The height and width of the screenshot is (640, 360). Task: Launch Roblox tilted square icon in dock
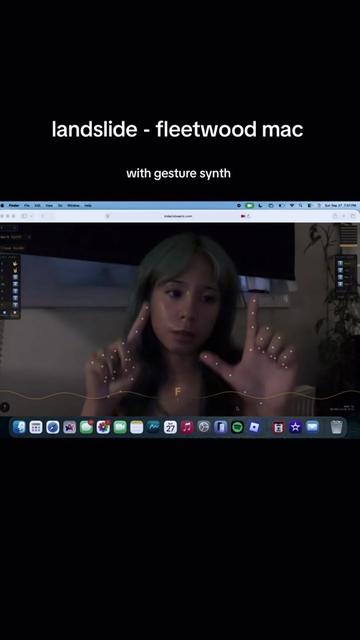pos(254,427)
